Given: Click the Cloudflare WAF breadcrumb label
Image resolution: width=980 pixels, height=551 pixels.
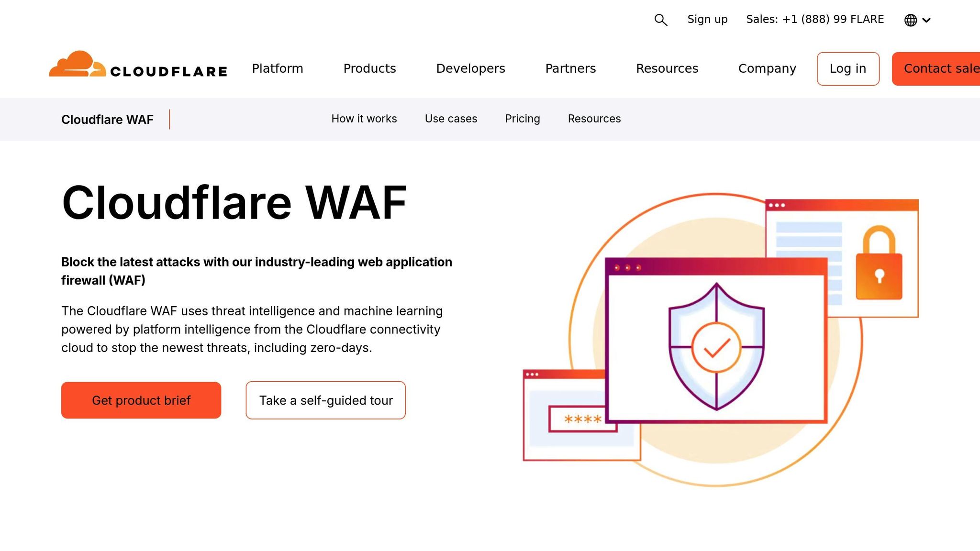Looking at the screenshot, I should (x=107, y=120).
